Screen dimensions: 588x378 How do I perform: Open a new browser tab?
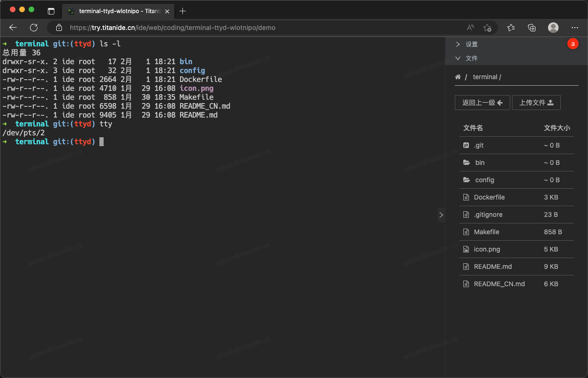coord(183,11)
